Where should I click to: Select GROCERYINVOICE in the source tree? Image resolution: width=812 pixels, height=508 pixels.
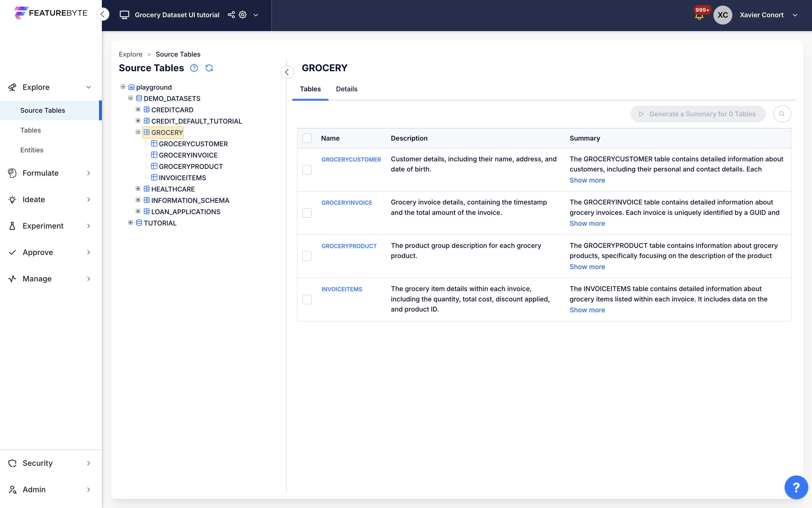point(188,155)
